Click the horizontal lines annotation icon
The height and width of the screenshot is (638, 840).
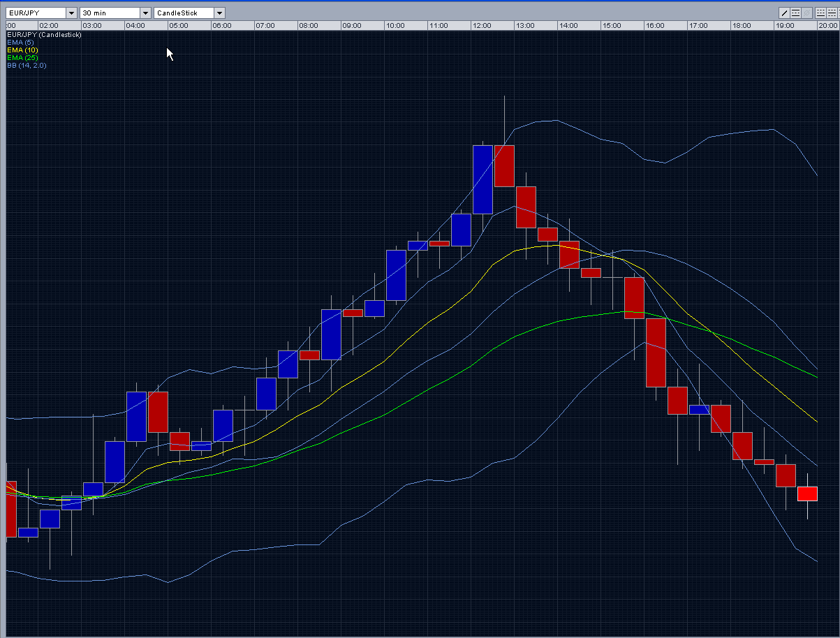click(795, 13)
